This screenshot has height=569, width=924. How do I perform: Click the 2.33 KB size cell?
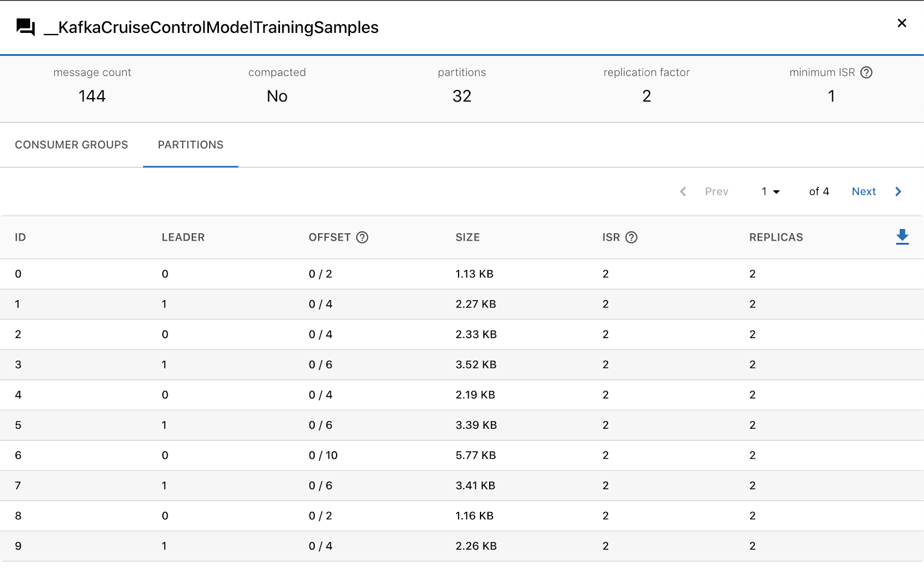tap(476, 335)
